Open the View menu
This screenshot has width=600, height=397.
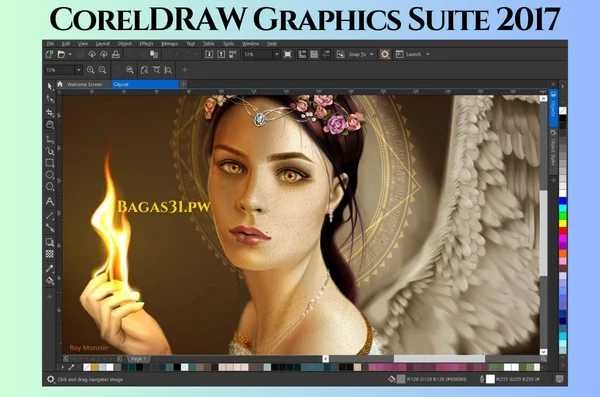coord(83,44)
